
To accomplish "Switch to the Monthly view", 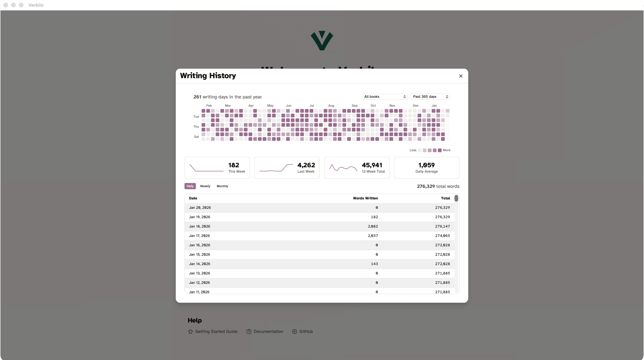I will point(222,186).
